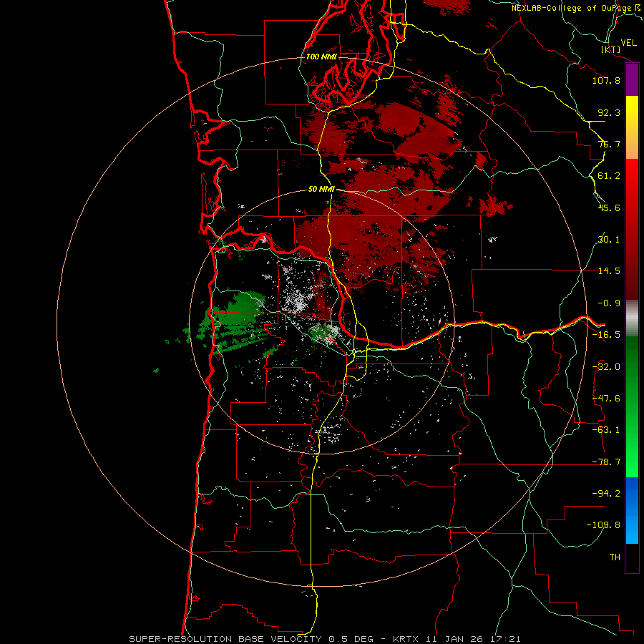Click the blue segment of velocity color bar
644x644 pixels.
click(632, 510)
